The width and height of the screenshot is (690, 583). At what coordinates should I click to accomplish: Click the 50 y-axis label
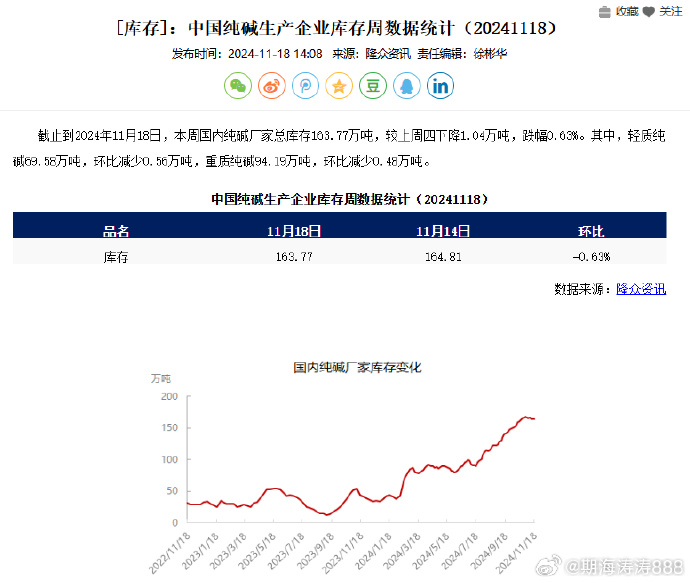(x=172, y=491)
